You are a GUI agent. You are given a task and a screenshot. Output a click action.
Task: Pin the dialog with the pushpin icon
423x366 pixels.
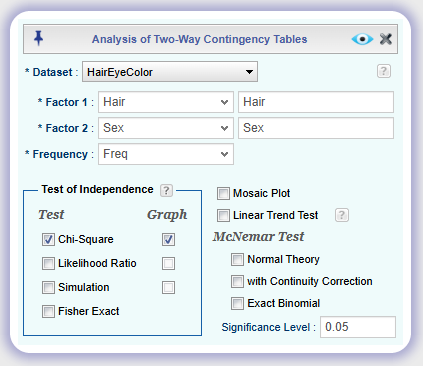point(38,38)
